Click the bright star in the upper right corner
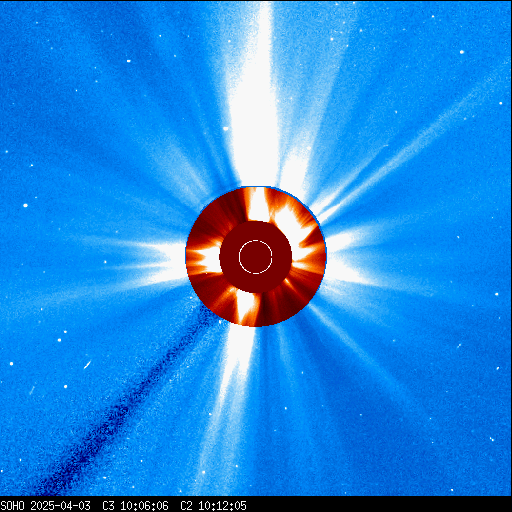Screen dimensions: 512x512 [462, 52]
